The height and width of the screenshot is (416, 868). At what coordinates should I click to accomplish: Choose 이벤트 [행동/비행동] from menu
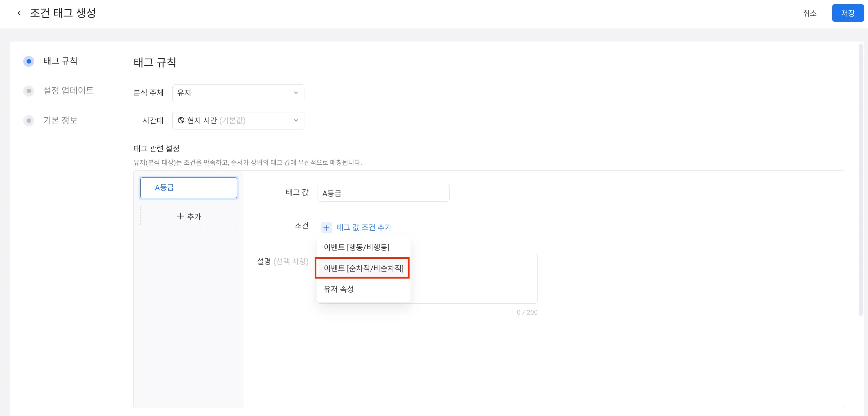coord(363,247)
